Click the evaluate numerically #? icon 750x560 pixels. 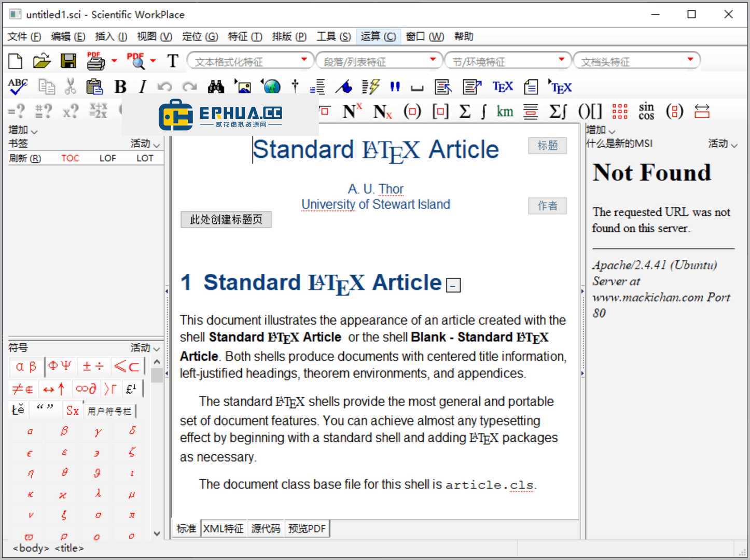pyautogui.click(x=43, y=110)
